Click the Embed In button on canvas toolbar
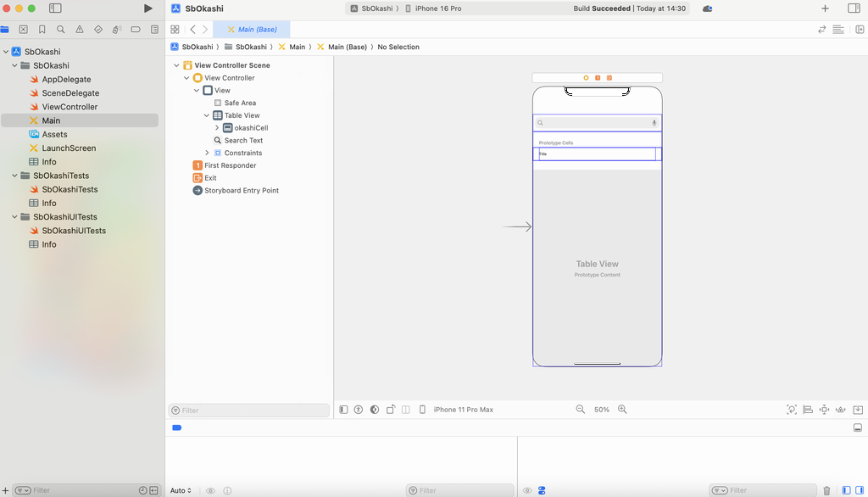Image resolution: width=868 pixels, height=497 pixels. [858, 410]
